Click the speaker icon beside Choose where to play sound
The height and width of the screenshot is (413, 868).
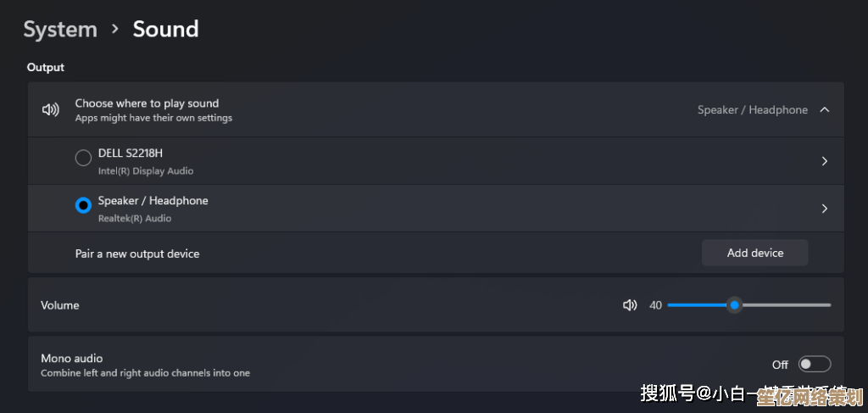click(x=51, y=109)
